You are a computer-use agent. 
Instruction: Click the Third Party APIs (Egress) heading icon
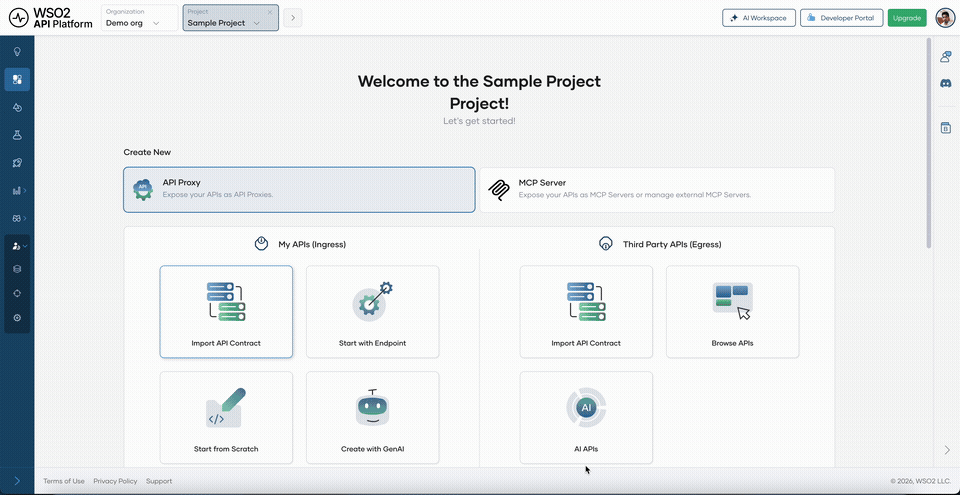point(606,244)
